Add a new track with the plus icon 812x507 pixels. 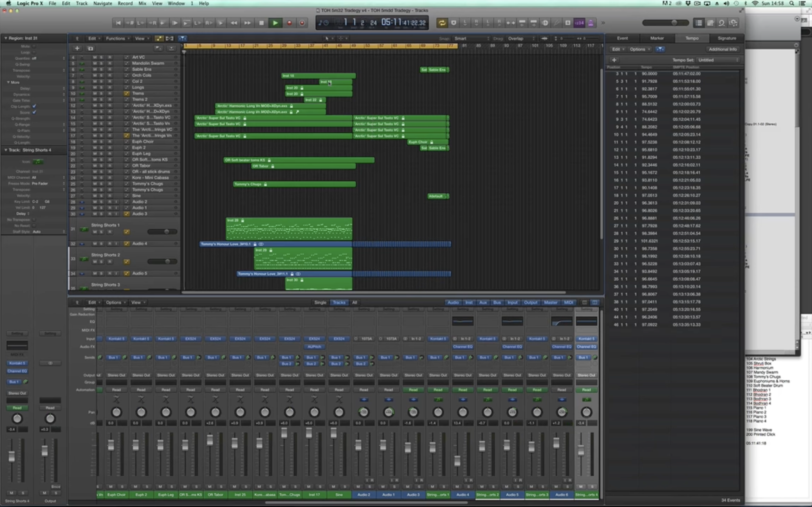[x=78, y=48]
